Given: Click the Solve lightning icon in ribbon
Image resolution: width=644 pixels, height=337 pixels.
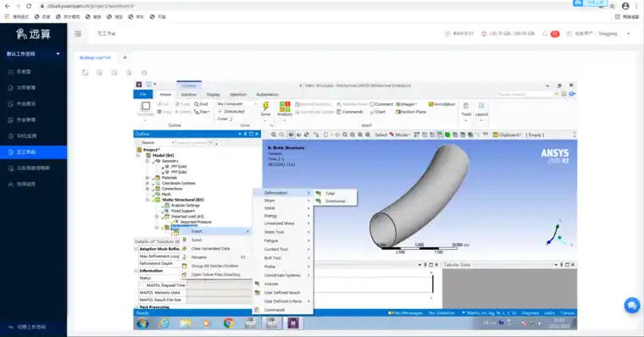Looking at the screenshot, I should click(x=266, y=108).
